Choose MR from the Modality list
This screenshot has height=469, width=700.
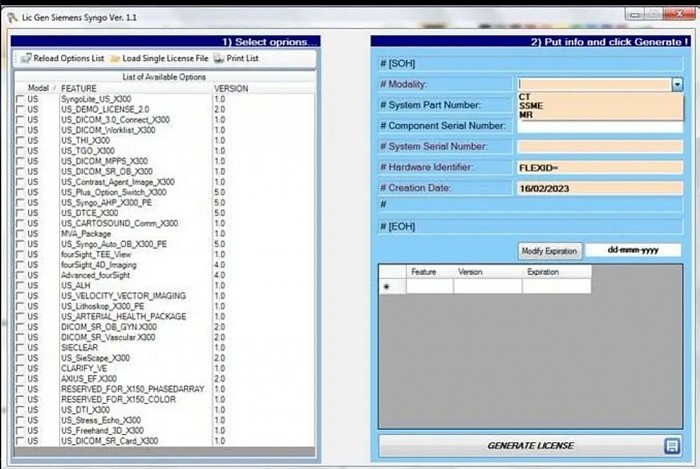(x=526, y=115)
